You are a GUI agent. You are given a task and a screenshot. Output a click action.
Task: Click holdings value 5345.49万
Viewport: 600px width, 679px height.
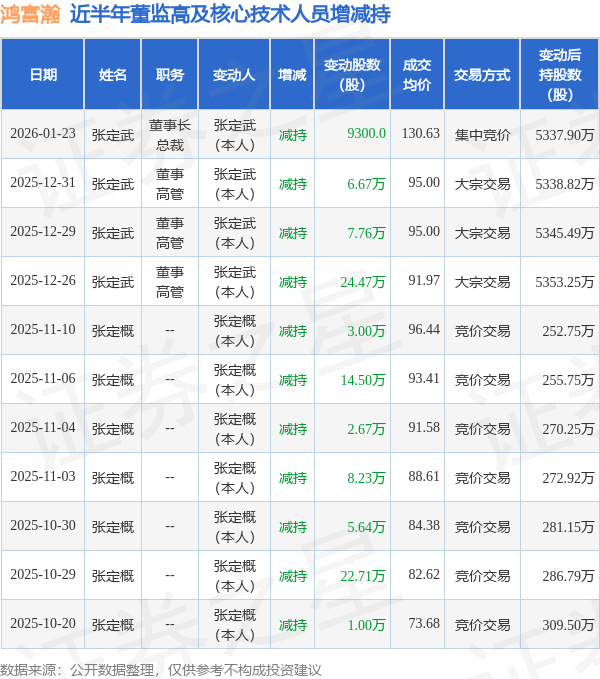point(565,233)
